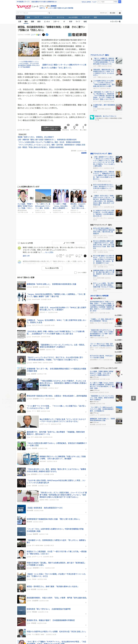The height and width of the screenshot is (644, 138).
Task: Click the 戦後80年 blue heart banner icon
Action: (x=92, y=117)
